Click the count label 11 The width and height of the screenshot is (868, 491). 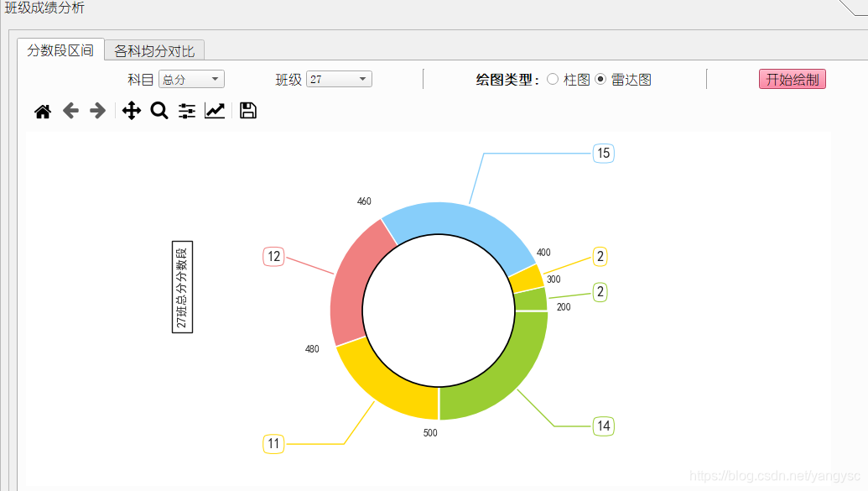coord(273,443)
